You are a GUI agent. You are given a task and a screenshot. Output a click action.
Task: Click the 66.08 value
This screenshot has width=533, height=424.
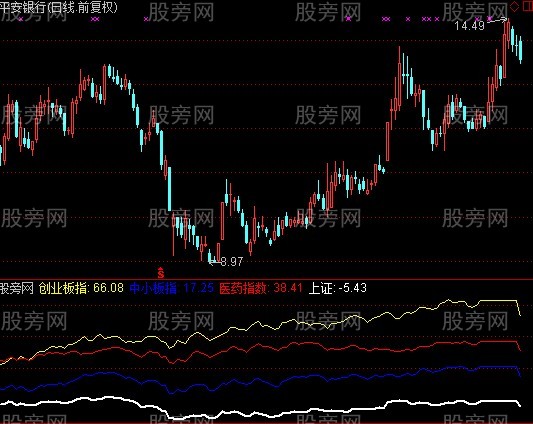[108, 288]
